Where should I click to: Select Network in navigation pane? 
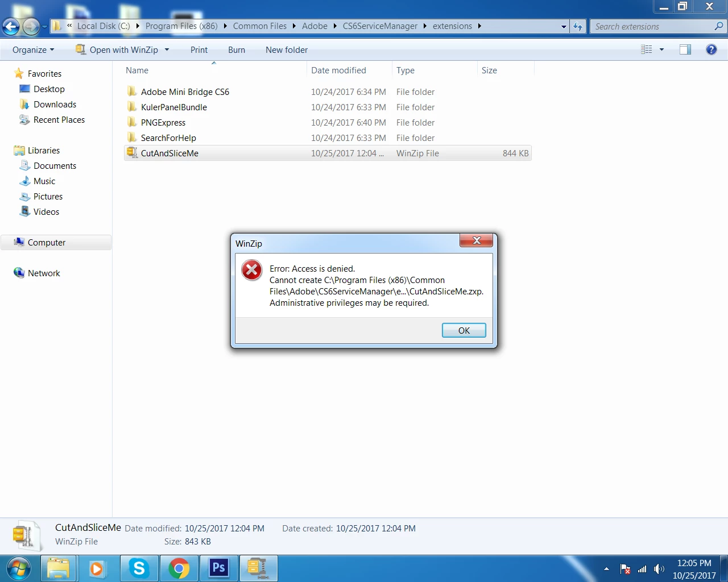pos(44,273)
